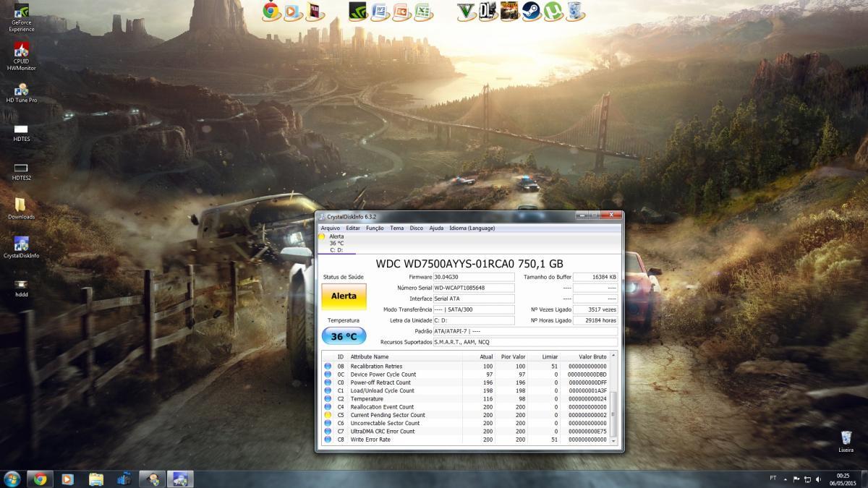The image size is (868, 488).
Task: Open CPUID HWMonitor desktop shortcut
Action: [x=22, y=57]
